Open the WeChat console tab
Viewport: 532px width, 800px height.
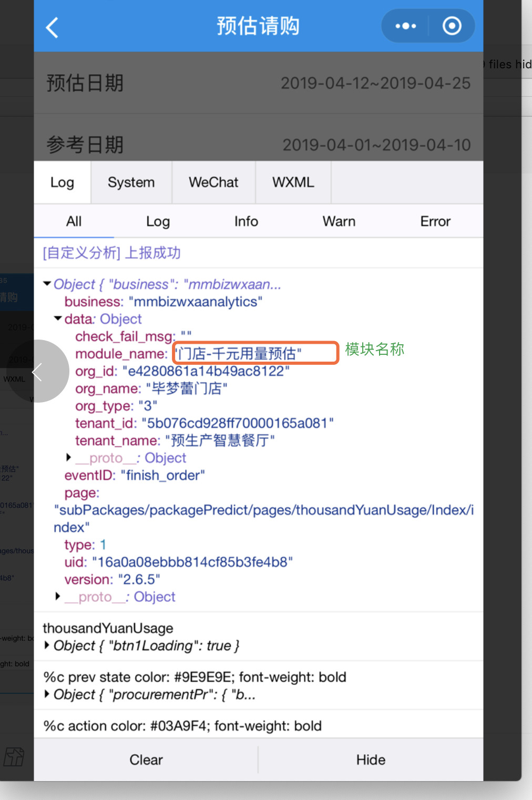(x=213, y=182)
